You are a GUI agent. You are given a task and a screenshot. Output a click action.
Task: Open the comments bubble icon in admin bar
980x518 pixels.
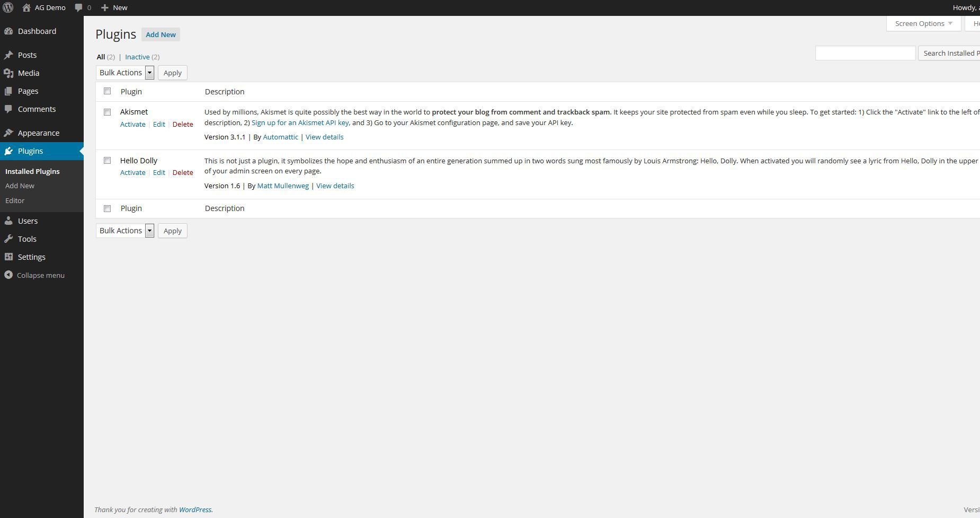click(78, 7)
